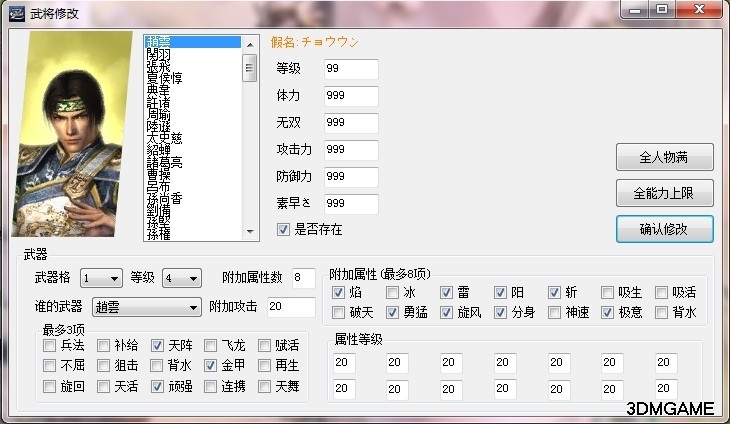The width and height of the screenshot is (730, 424).
Task: Expand the 谁的武器 combo box
Action: [x=146, y=307]
